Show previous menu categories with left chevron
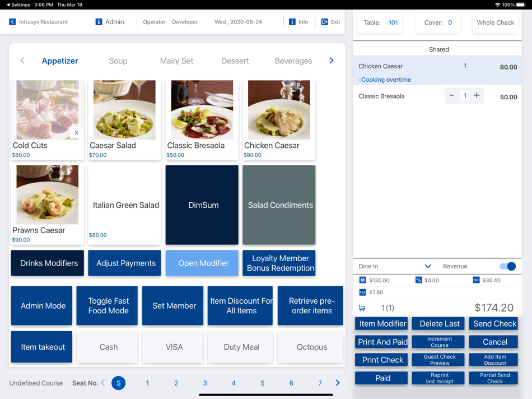The image size is (532, 399). (x=22, y=61)
